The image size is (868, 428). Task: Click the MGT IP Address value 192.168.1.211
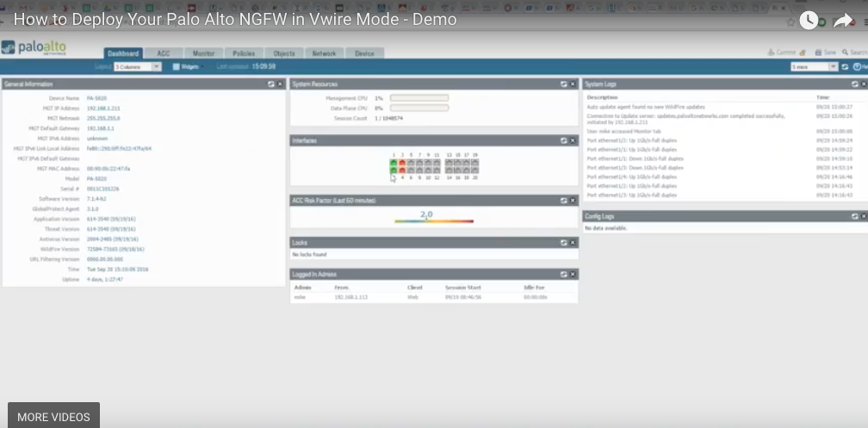(103, 109)
